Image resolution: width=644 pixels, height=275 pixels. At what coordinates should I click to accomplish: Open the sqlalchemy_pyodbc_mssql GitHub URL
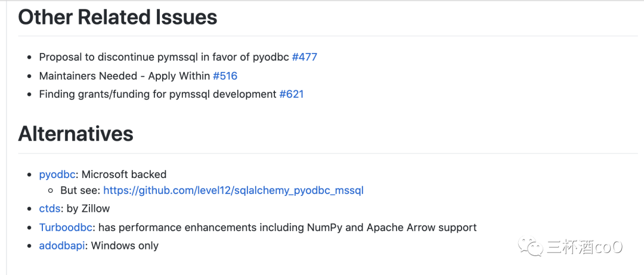click(233, 190)
